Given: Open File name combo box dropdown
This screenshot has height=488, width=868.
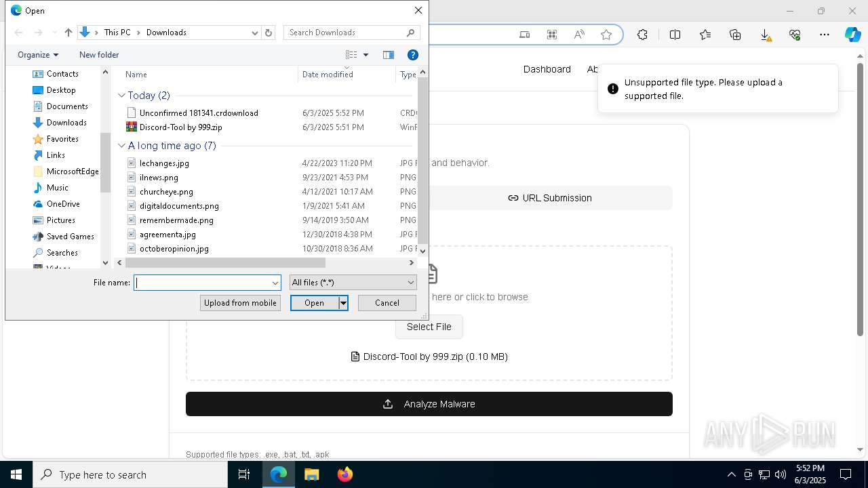Looking at the screenshot, I should (x=275, y=283).
